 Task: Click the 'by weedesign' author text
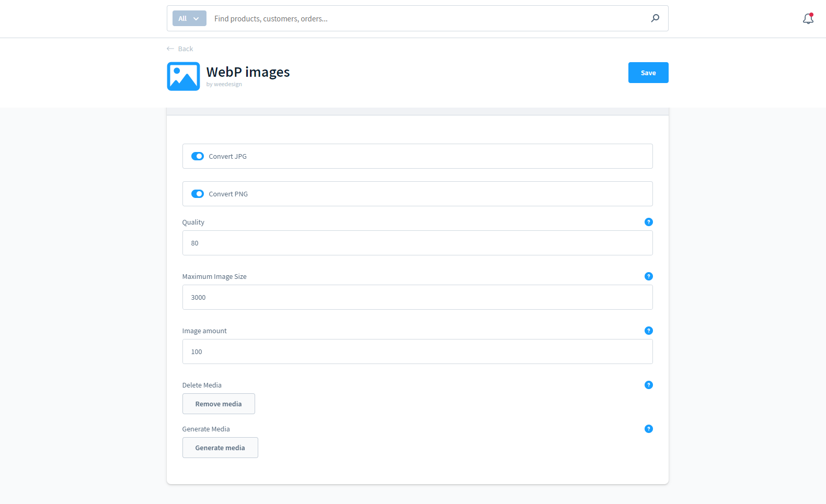pos(224,84)
